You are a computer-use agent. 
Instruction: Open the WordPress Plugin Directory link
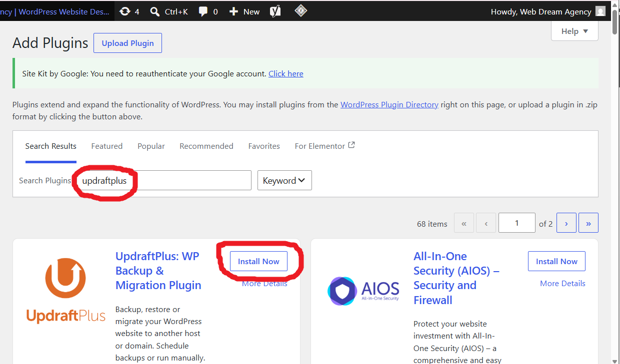tap(389, 104)
